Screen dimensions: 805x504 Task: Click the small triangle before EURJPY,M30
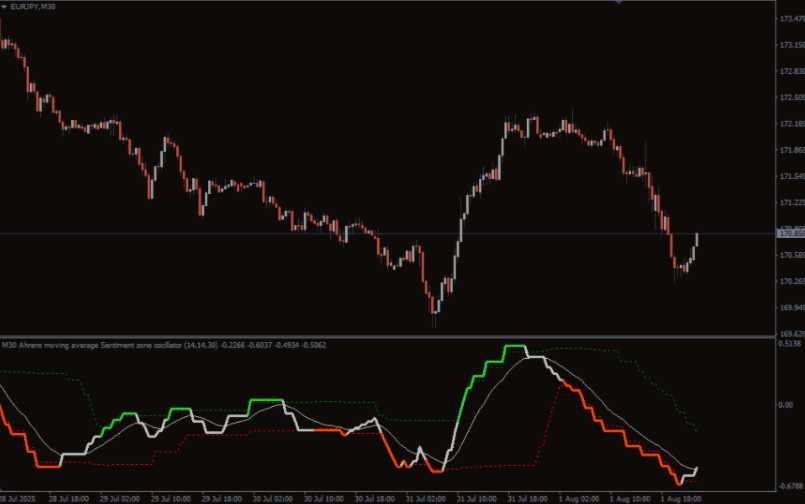[4, 7]
